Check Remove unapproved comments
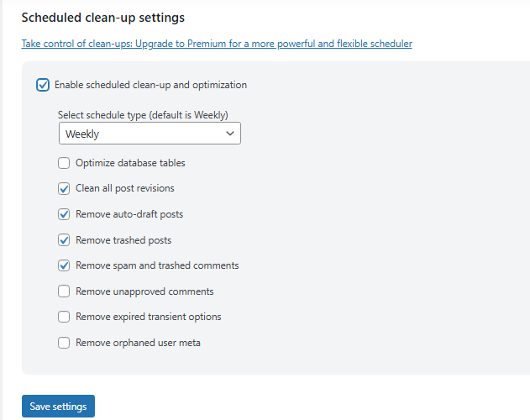530x420 pixels. (x=64, y=291)
